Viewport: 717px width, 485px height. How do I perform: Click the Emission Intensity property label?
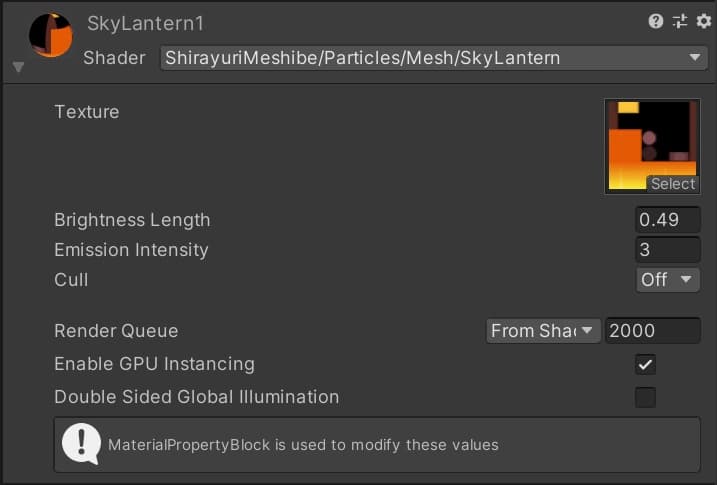(x=131, y=250)
